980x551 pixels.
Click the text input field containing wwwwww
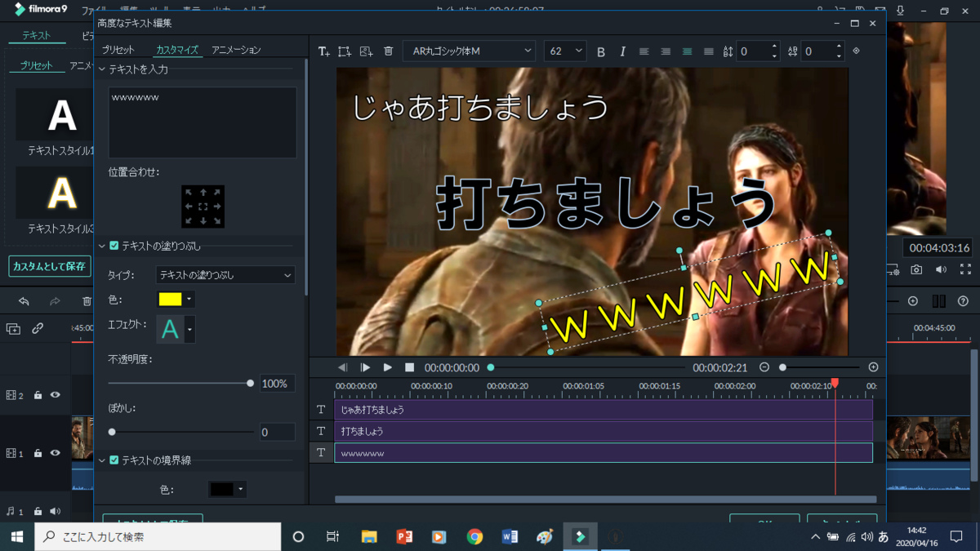click(x=203, y=122)
